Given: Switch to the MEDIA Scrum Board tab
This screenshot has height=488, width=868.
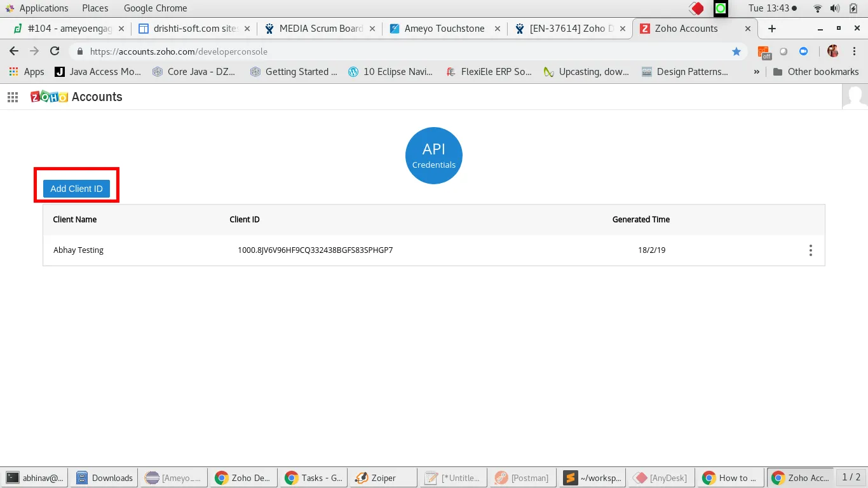Looking at the screenshot, I should pyautogui.click(x=320, y=29).
